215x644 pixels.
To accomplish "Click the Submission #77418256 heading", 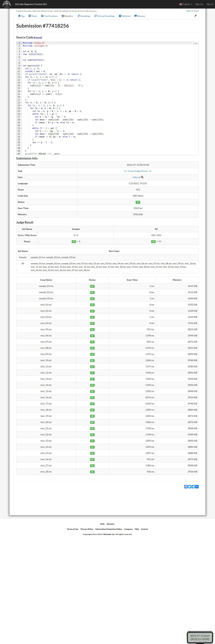I will point(43,26).
